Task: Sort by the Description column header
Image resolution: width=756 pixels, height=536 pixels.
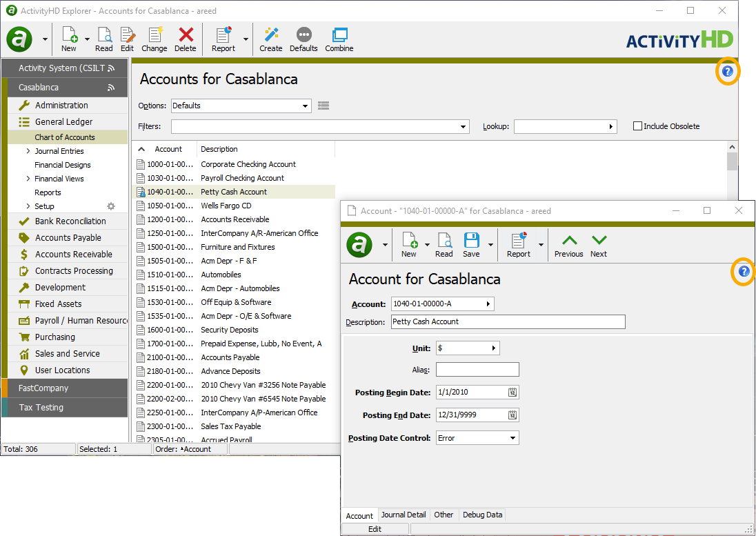Action: [219, 150]
